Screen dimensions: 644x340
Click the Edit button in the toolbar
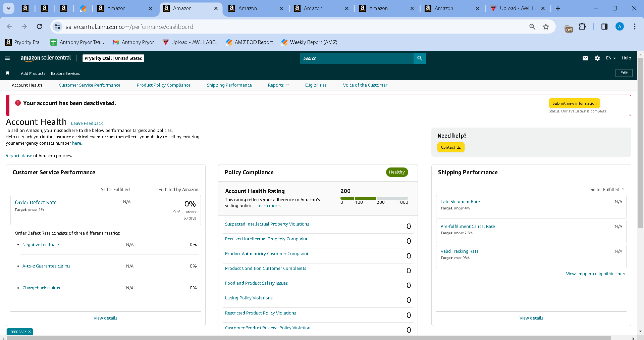point(624,73)
